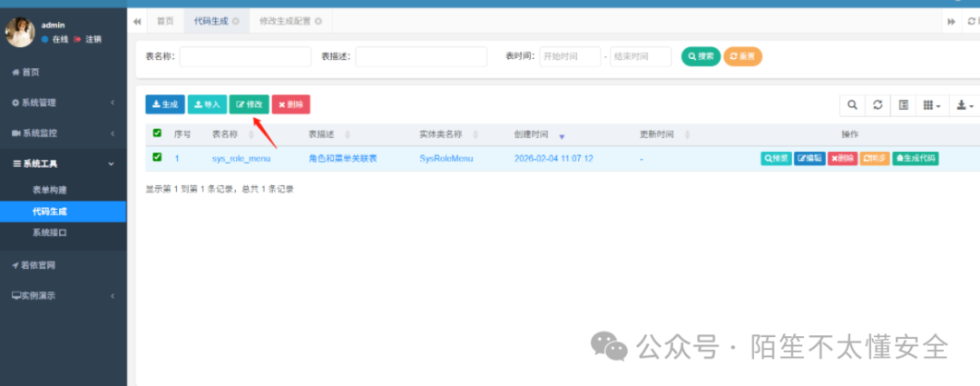The height and width of the screenshot is (386, 980).
Task: Toggle the card view icon
Action: (903, 105)
